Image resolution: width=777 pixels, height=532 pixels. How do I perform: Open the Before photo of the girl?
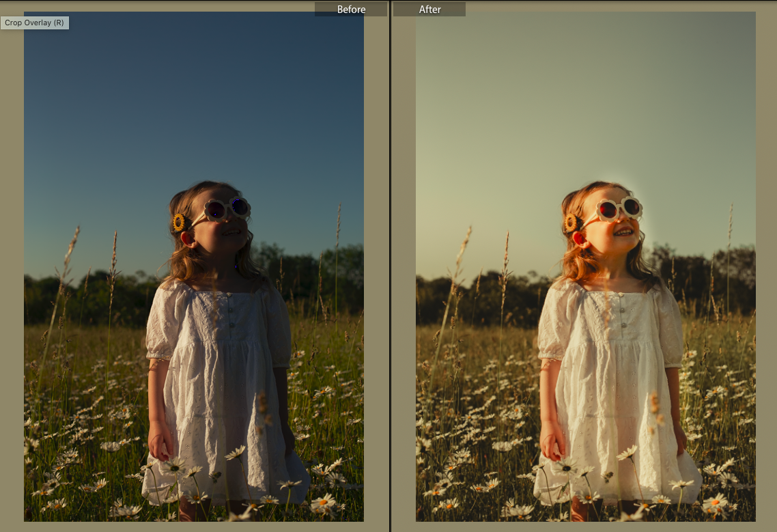click(x=194, y=266)
